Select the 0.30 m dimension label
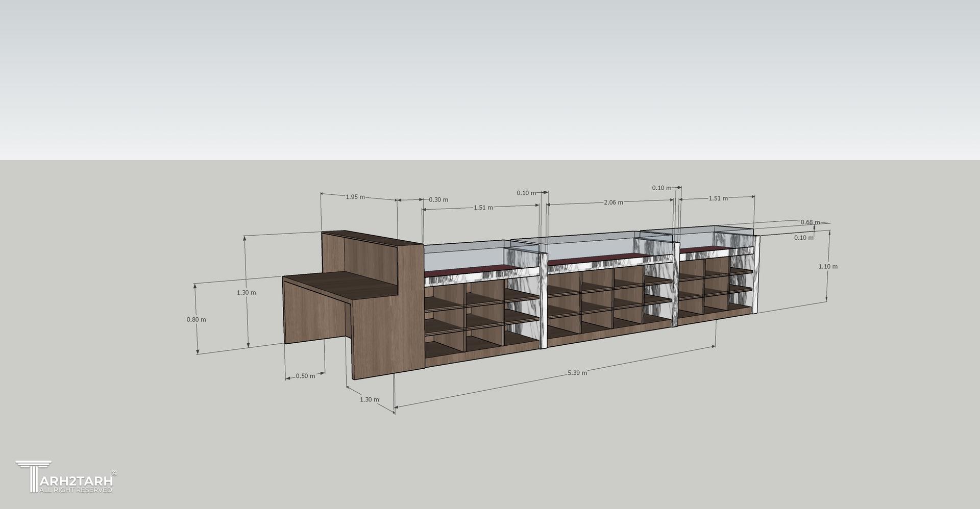This screenshot has height=509, width=980. [438, 199]
